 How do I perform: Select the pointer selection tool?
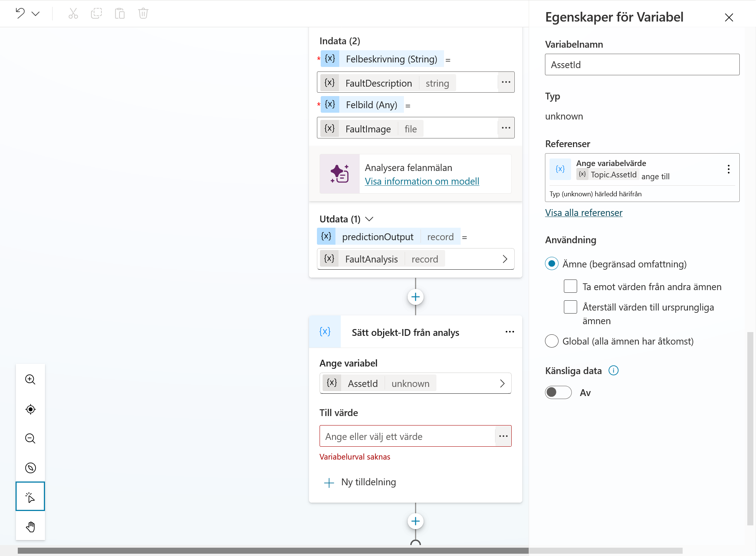[x=30, y=497]
